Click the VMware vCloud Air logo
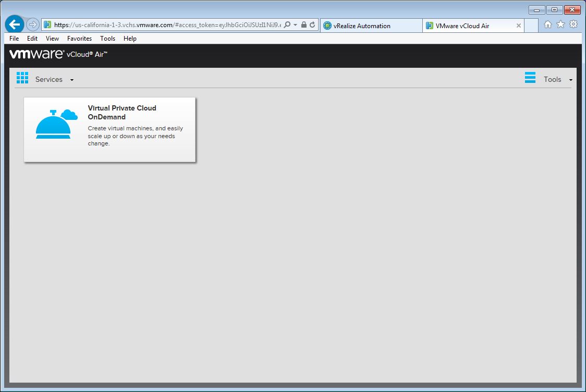 (58, 54)
